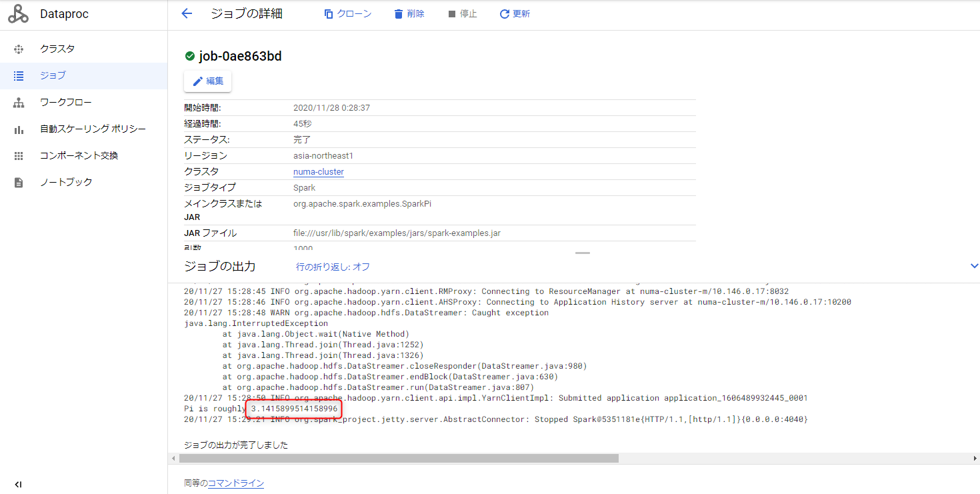Click the job-0ae863bd title text
980x494 pixels.
click(240, 56)
